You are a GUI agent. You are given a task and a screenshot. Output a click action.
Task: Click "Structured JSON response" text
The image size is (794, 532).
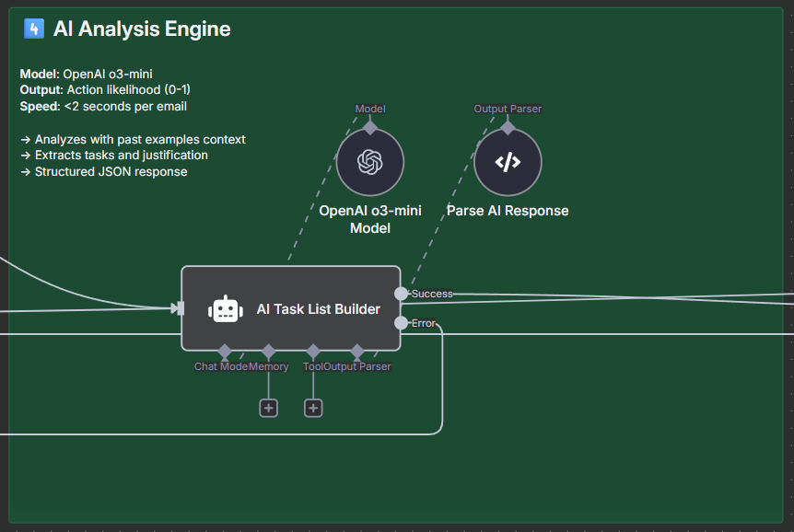click(111, 171)
